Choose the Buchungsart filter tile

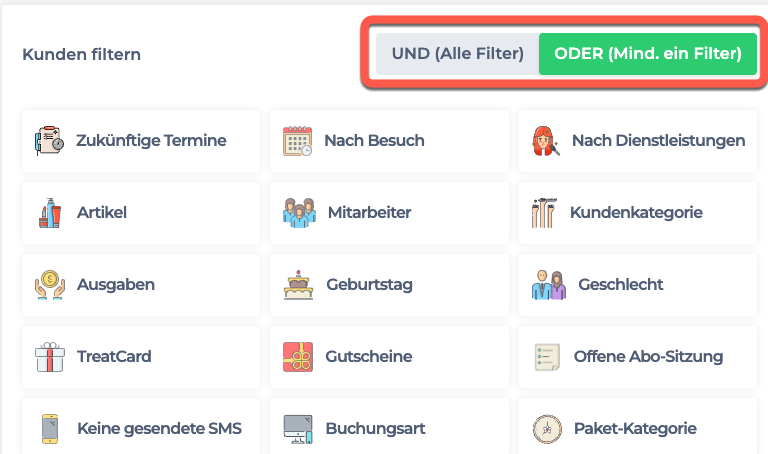point(389,427)
